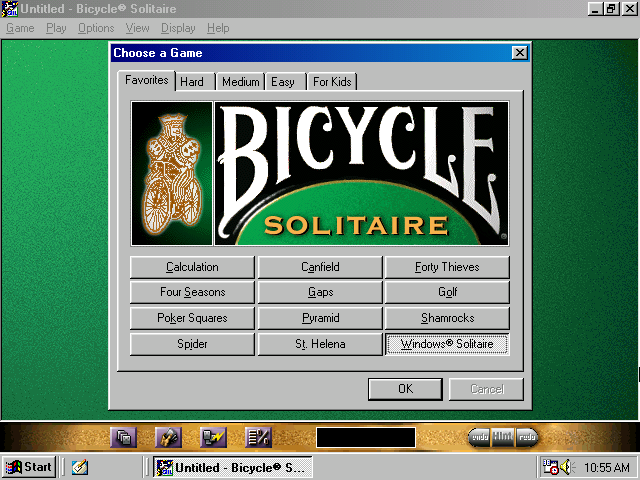
Task: Click the card deck icon in the gold toolbar
Action: click(x=123, y=438)
